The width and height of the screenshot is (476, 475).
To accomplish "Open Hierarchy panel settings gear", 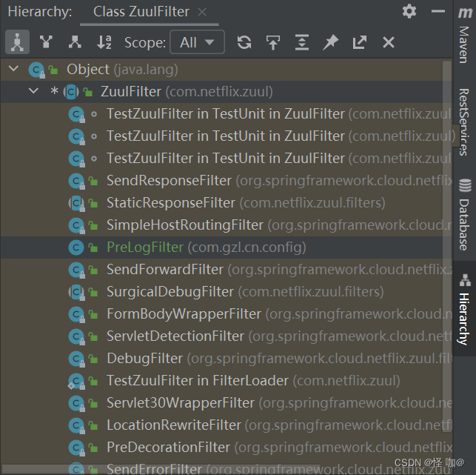I will [x=409, y=12].
